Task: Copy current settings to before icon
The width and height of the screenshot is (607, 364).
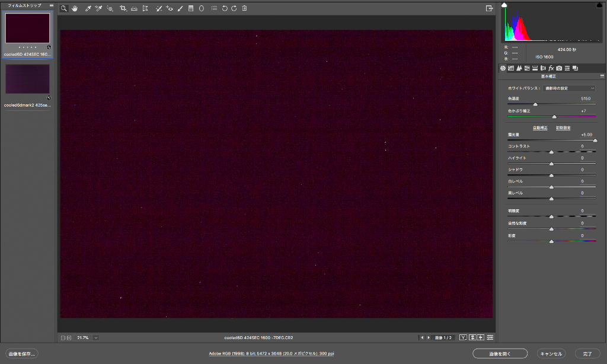Action: tap(481, 338)
